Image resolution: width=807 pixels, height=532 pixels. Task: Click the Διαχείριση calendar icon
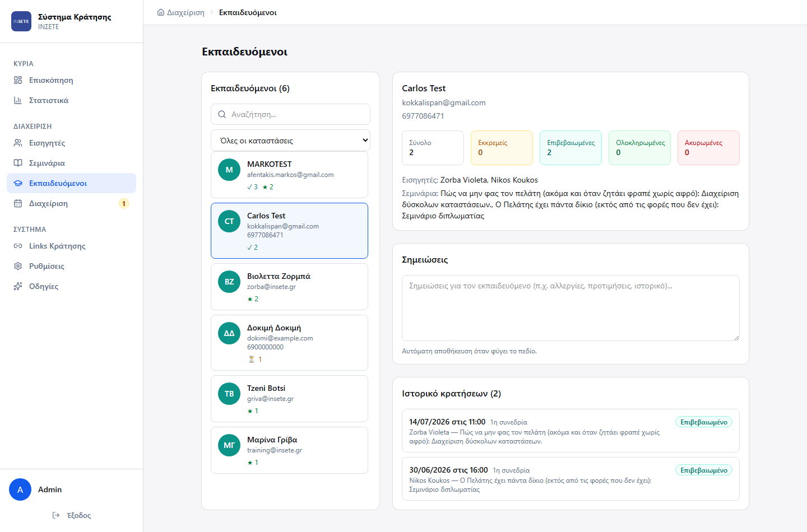coord(18,203)
